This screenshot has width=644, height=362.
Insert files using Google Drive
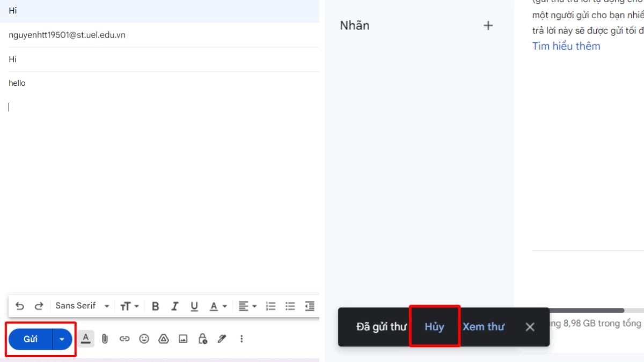click(x=164, y=338)
